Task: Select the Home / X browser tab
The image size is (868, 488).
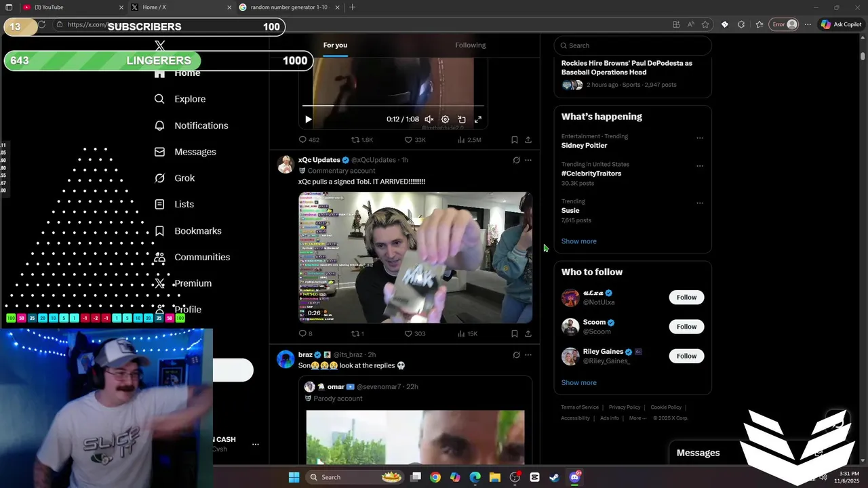Action: click(180, 7)
